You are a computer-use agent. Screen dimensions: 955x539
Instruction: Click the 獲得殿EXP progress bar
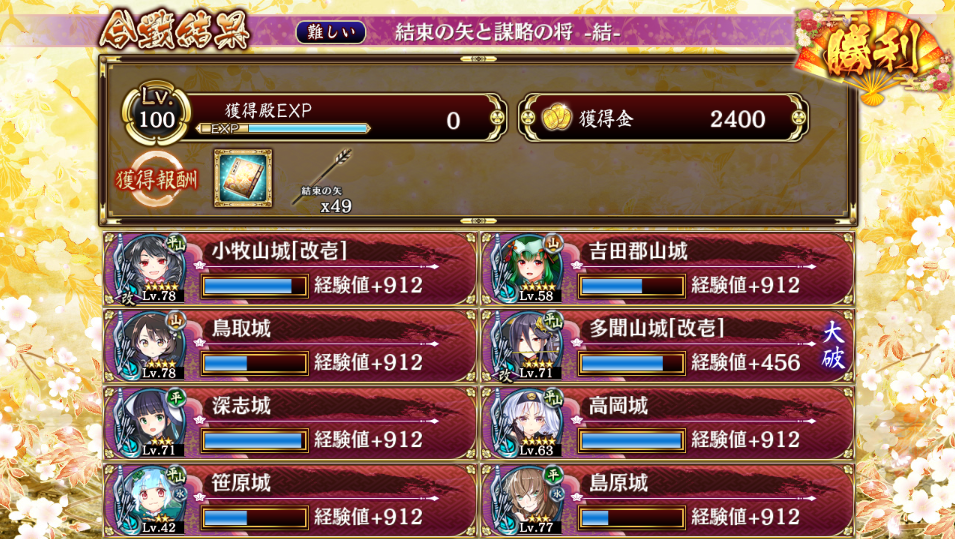click(284, 129)
